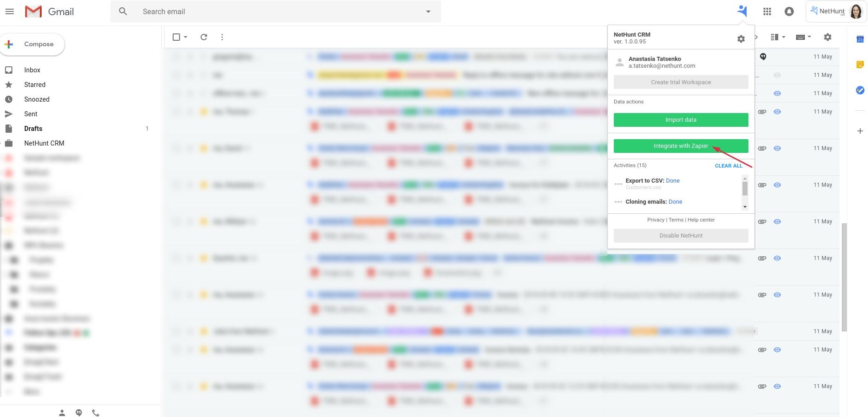The image size is (868, 417).
Task: Open the Google Tasks side panel icon
Action: [x=860, y=90]
